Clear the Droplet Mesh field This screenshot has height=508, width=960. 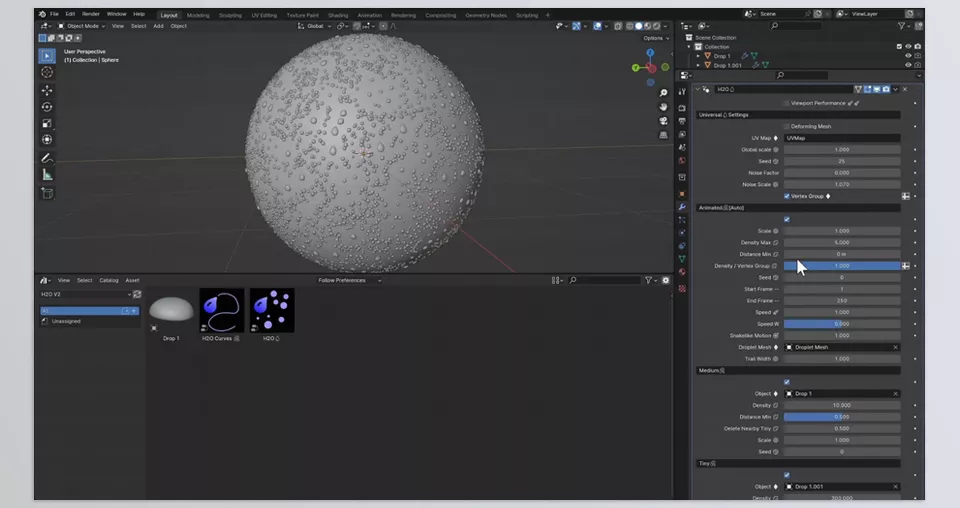point(895,348)
